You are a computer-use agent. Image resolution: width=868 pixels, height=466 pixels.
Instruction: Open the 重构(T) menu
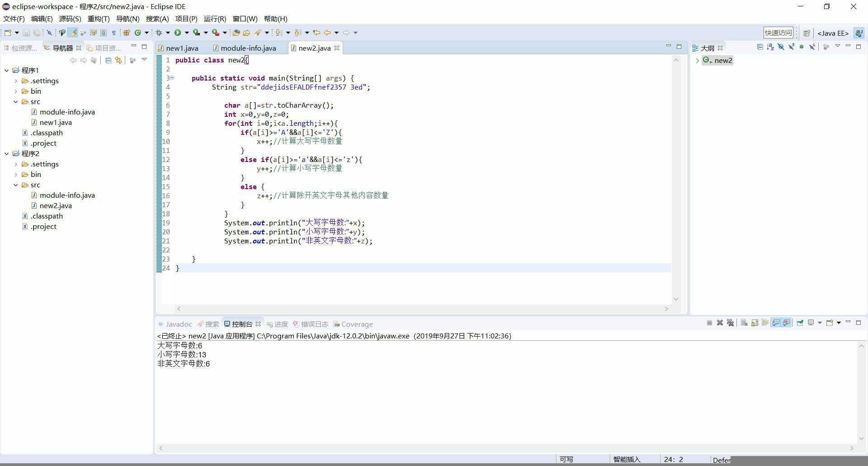point(99,19)
